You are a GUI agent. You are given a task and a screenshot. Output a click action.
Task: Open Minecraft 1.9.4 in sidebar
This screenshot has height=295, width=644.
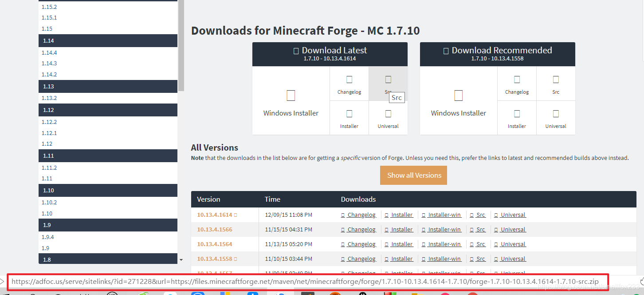[x=48, y=237]
